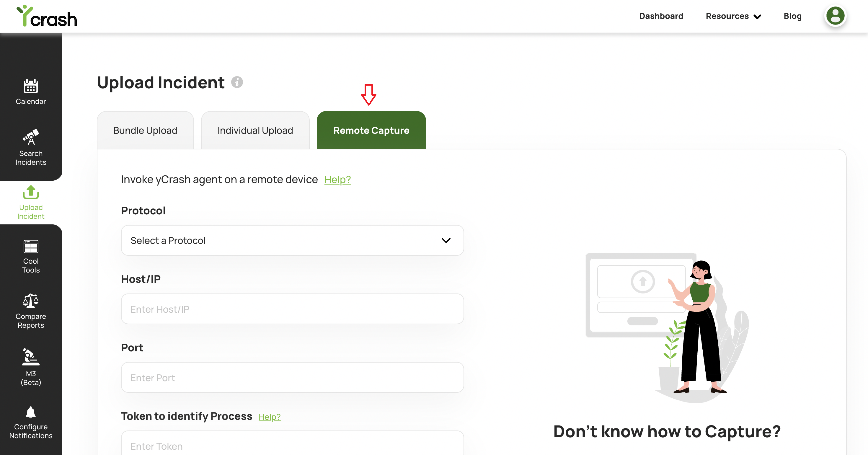Expand the Select a Protocol dropdown
This screenshot has width=868, height=455.
(292, 240)
